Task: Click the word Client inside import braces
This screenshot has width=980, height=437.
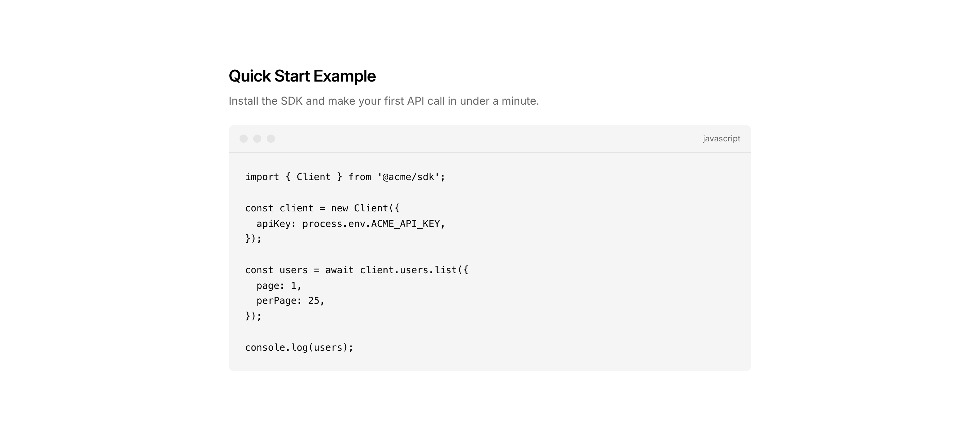Action: pyautogui.click(x=313, y=177)
